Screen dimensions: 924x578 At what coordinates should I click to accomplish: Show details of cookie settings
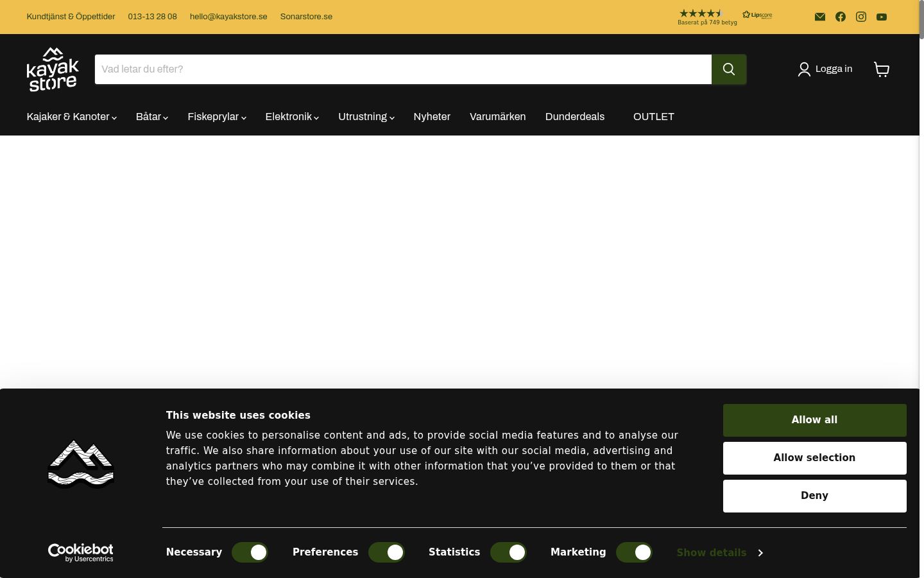pos(719,553)
